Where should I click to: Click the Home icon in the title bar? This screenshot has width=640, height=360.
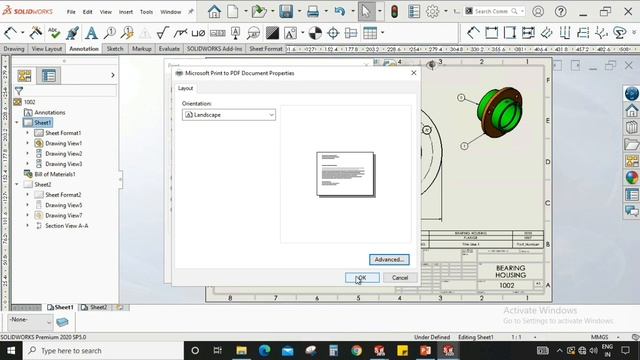click(x=214, y=11)
